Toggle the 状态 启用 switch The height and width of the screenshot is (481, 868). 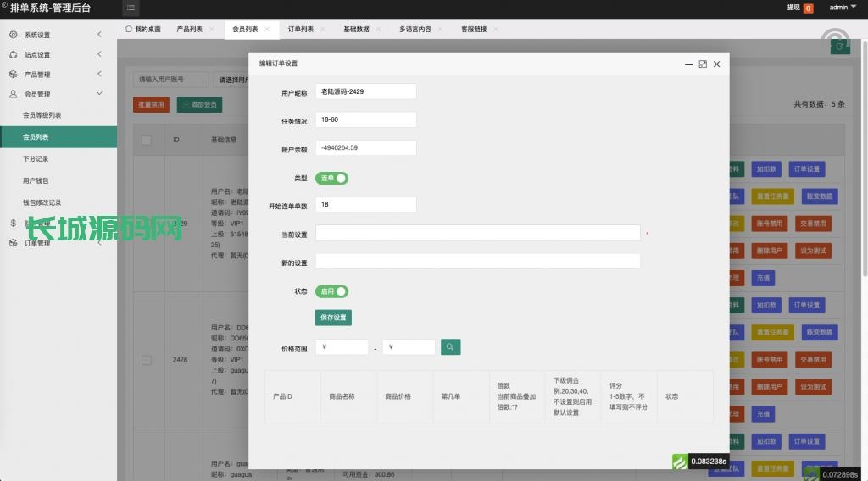click(332, 291)
